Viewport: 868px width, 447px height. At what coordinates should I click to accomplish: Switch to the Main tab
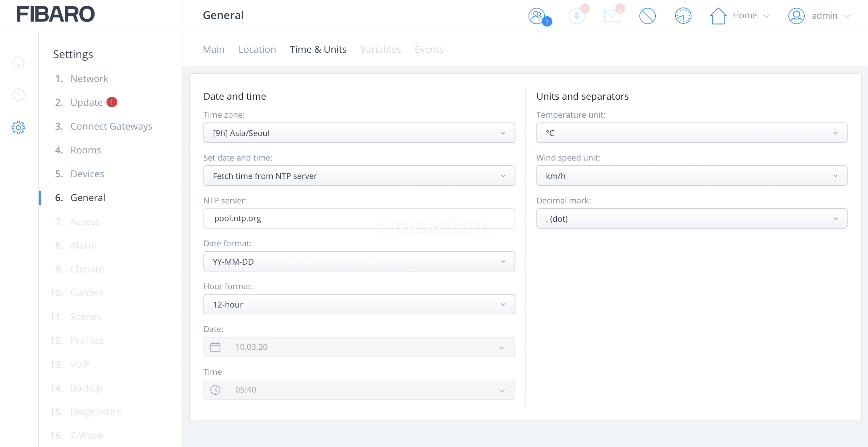[x=213, y=49]
